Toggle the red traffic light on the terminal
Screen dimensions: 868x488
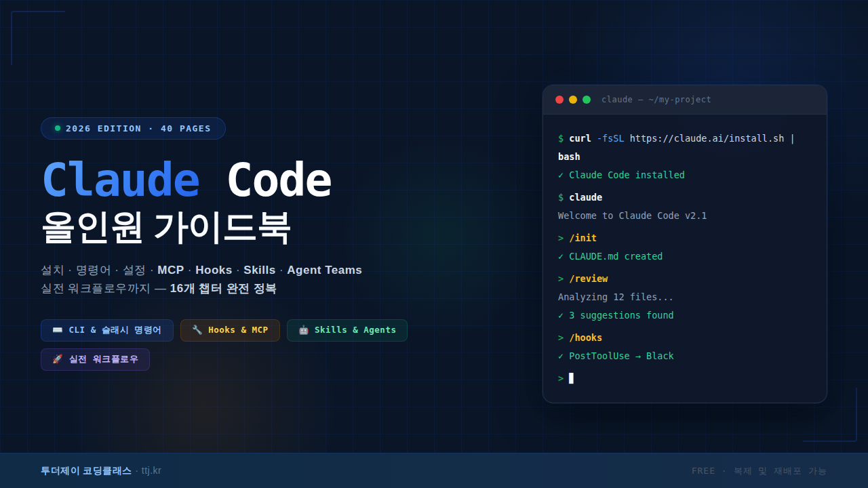(x=559, y=99)
